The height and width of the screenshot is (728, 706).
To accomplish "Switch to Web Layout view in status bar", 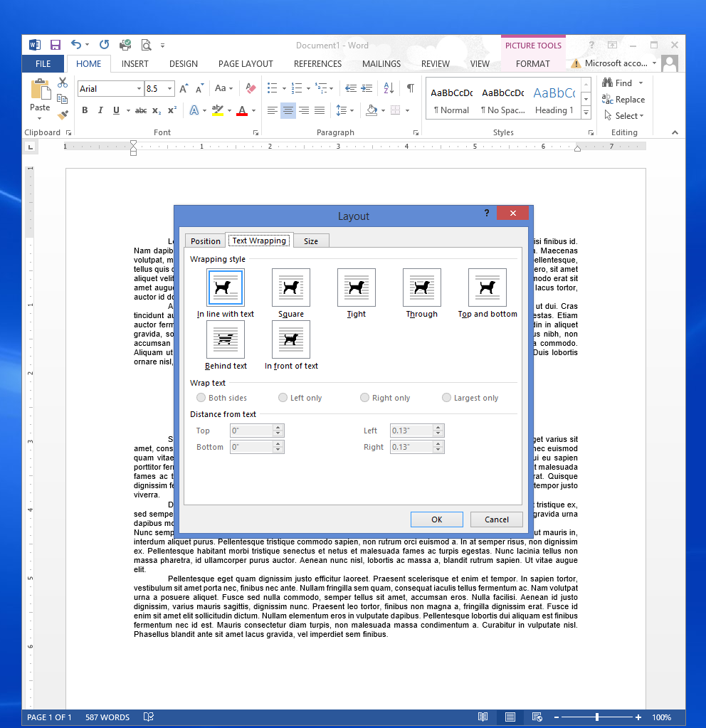I will coord(537,717).
